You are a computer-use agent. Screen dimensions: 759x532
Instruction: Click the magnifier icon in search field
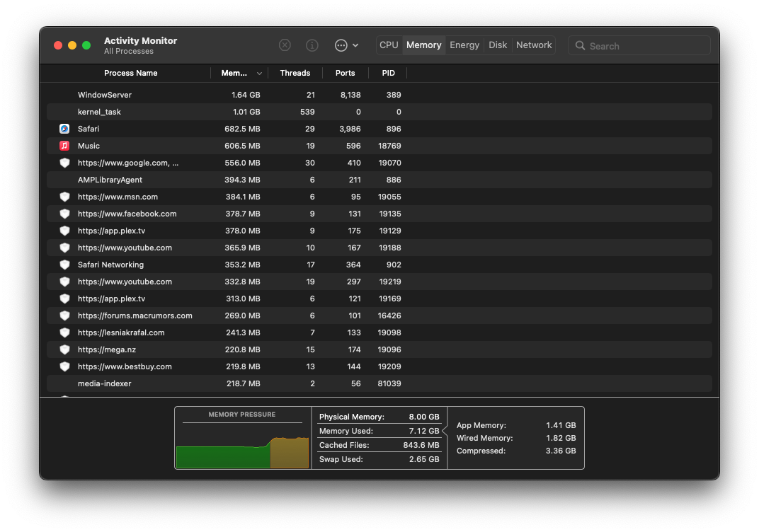(x=580, y=46)
